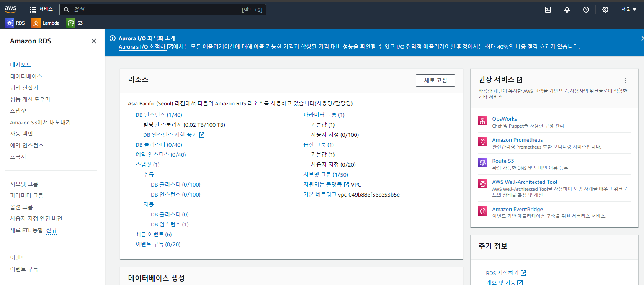Open DB 인스턴스 제한 증가 link

tap(174, 135)
